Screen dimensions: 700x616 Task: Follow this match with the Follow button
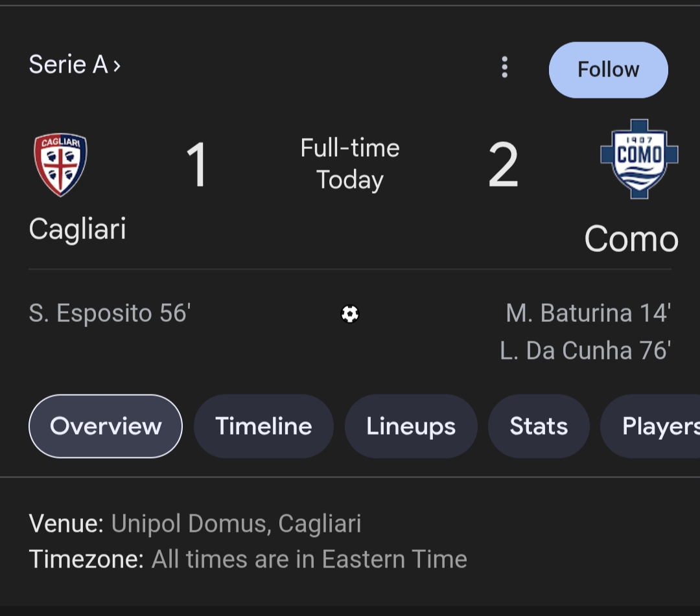point(608,70)
